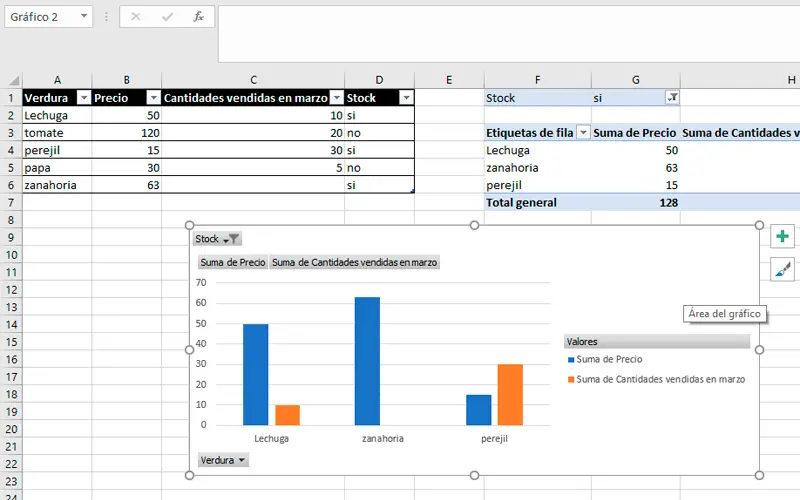Click Total general value 128

click(636, 203)
